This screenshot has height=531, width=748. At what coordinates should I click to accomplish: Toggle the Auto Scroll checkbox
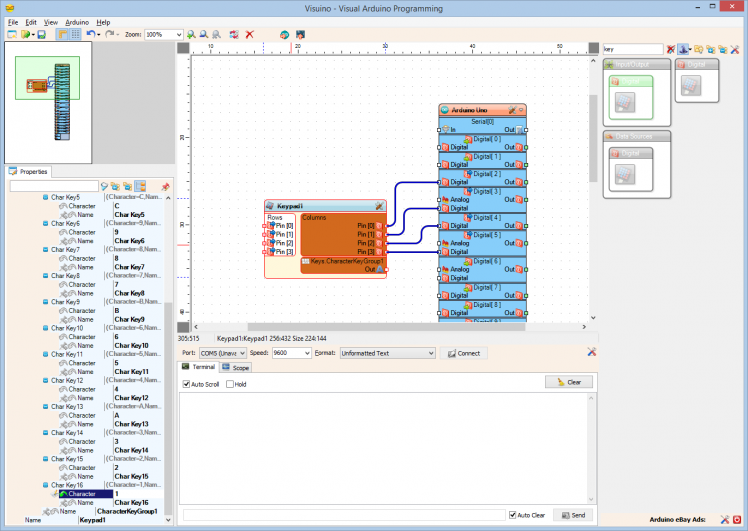coord(186,384)
